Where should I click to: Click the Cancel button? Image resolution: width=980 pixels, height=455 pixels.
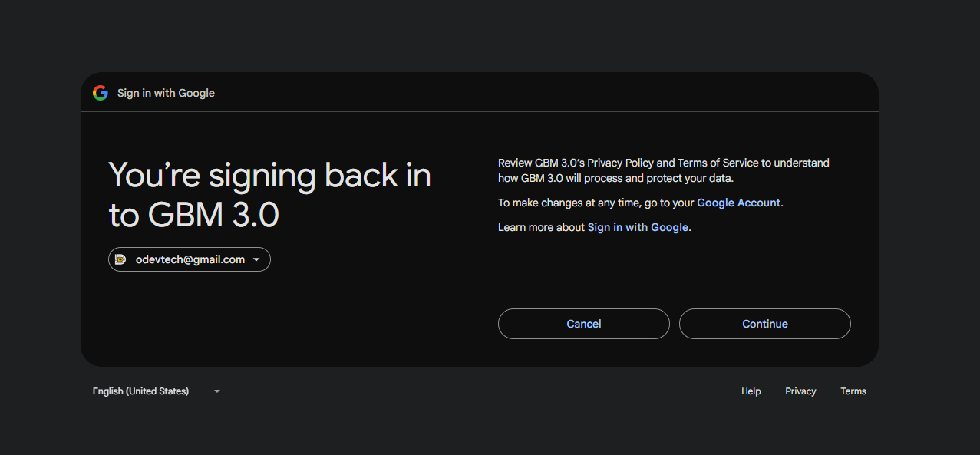pos(584,324)
